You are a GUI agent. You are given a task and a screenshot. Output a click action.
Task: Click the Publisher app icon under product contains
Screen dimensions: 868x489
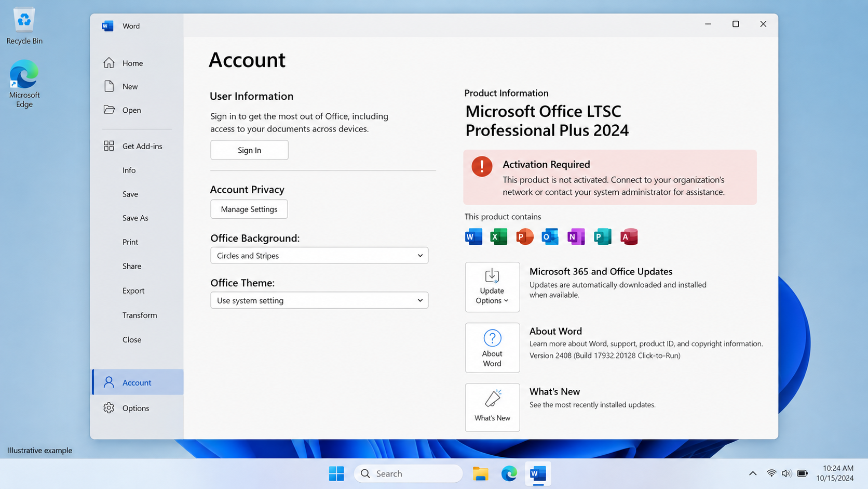point(603,237)
